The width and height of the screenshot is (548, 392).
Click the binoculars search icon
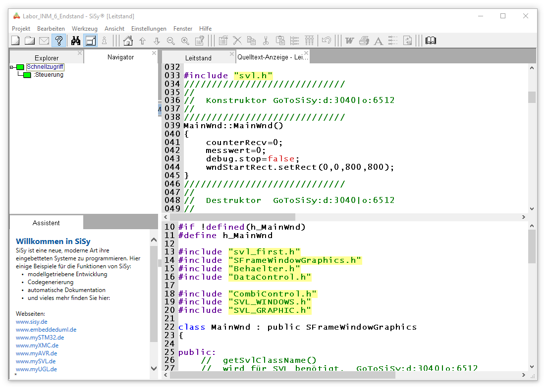(x=76, y=41)
